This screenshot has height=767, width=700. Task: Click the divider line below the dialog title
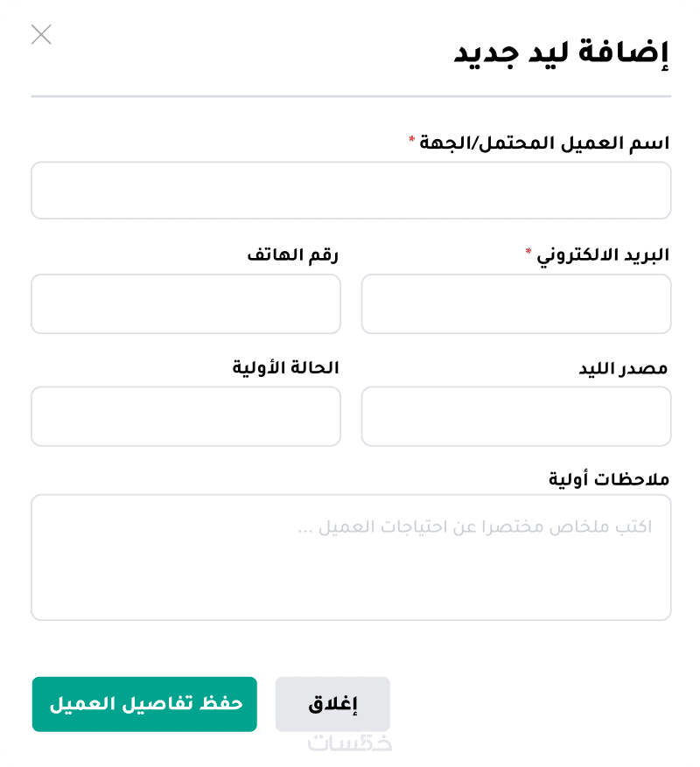coord(351,95)
